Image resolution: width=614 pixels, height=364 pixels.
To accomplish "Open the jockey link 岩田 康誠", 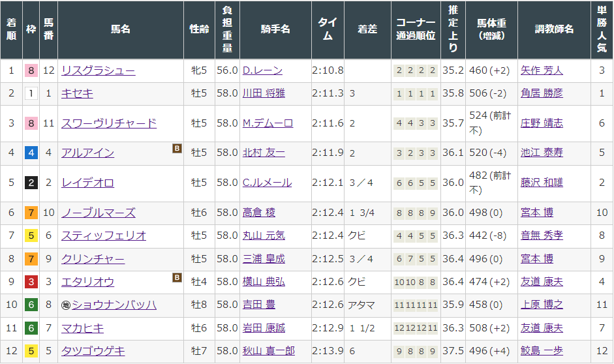I will pyautogui.click(x=264, y=328).
